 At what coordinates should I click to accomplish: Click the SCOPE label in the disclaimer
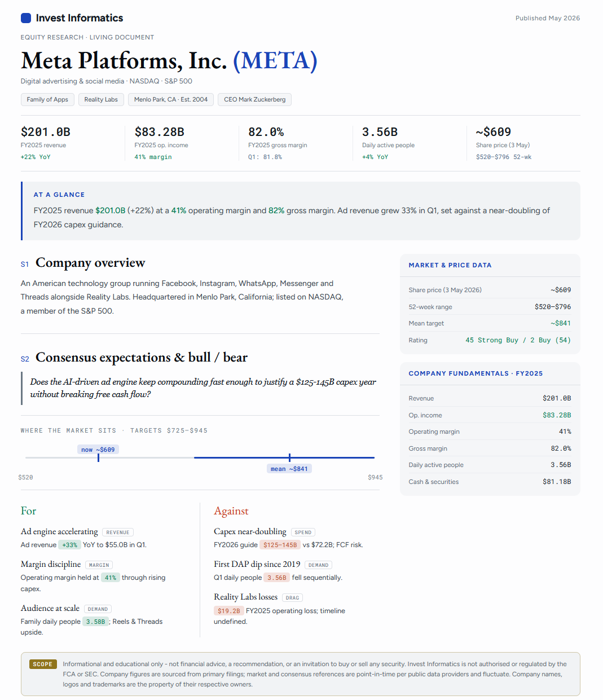point(42,664)
